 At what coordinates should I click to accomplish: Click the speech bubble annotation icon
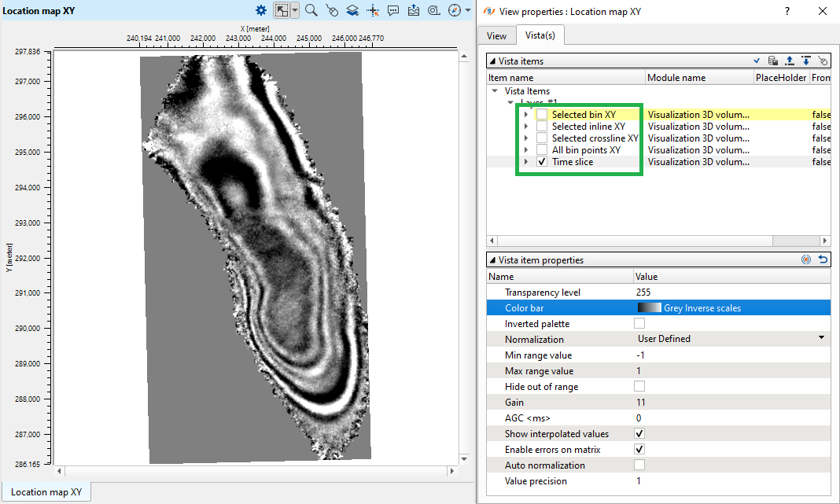(393, 10)
